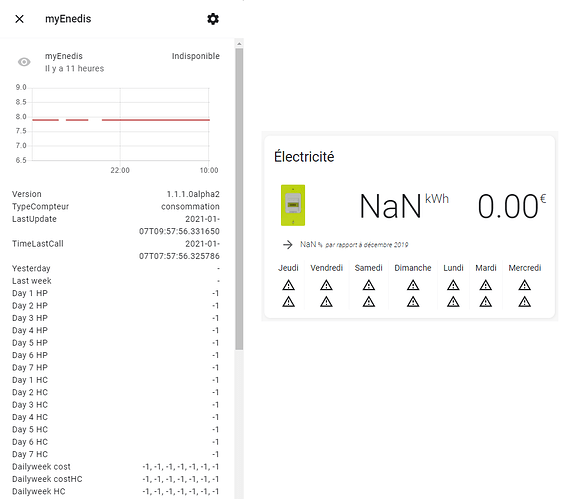Click the arrow icon next to NaN %

pyautogui.click(x=288, y=244)
